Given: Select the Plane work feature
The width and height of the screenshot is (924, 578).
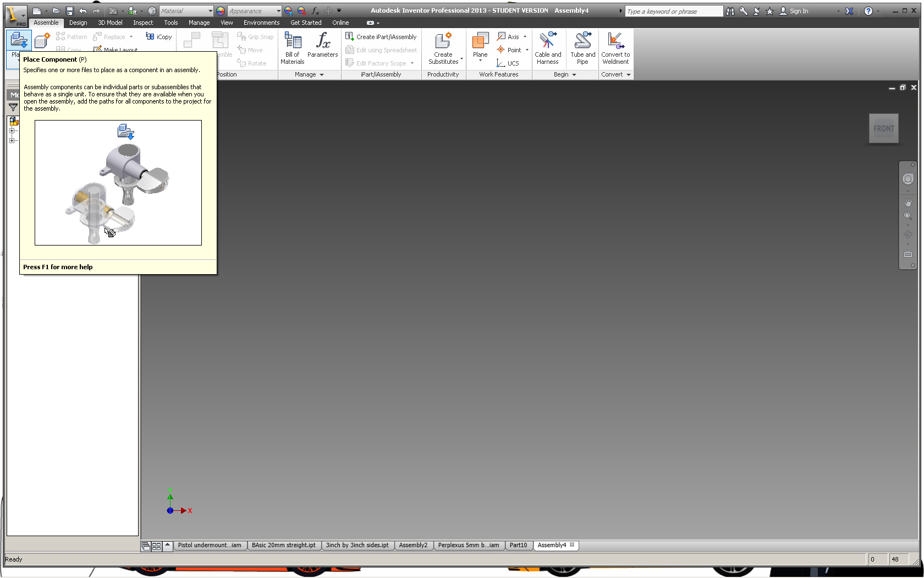Looking at the screenshot, I should 480,46.
